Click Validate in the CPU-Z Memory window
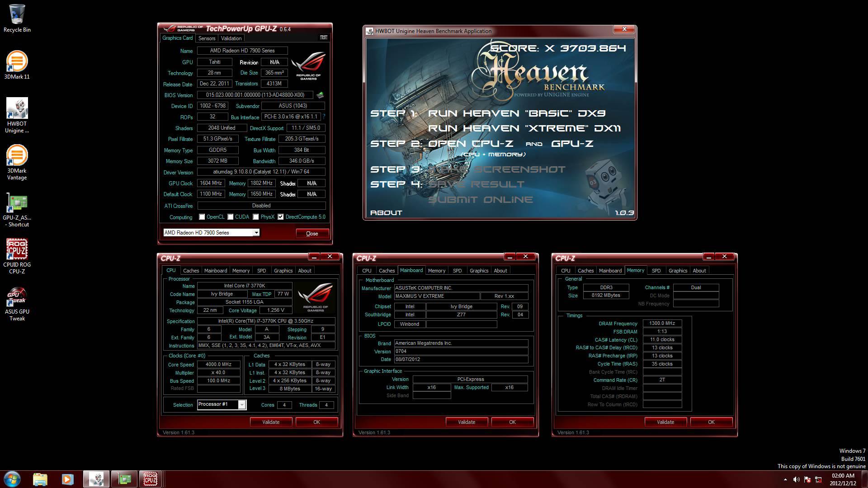 665,422
